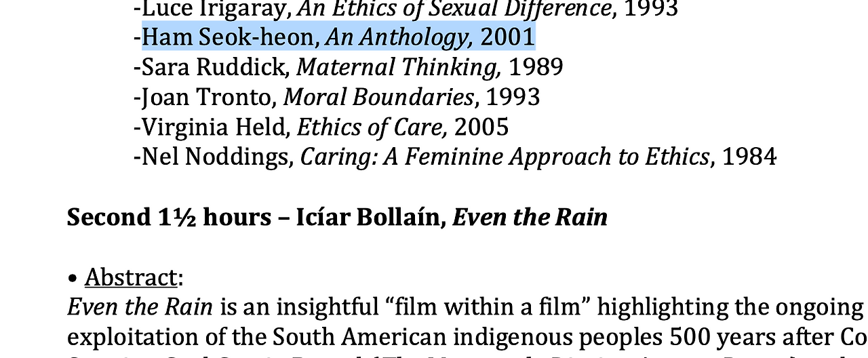Screen dimensions: 868x358
Task: Click the title Maternal Thinking
Action: 399,67
